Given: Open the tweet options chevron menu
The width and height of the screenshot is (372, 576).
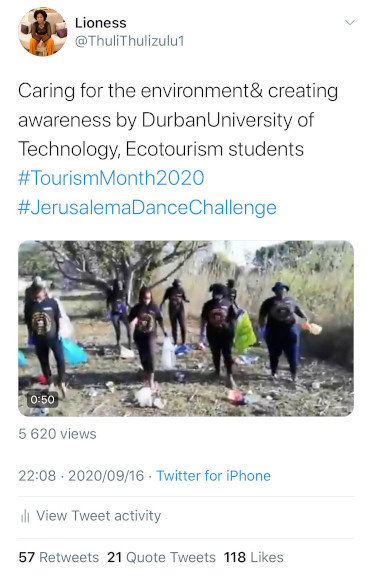Looking at the screenshot, I should [350, 23].
